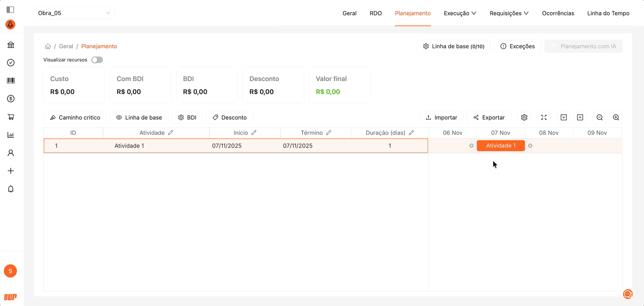Open the Obra_05 project dropdown
644x306 pixels.
74,13
